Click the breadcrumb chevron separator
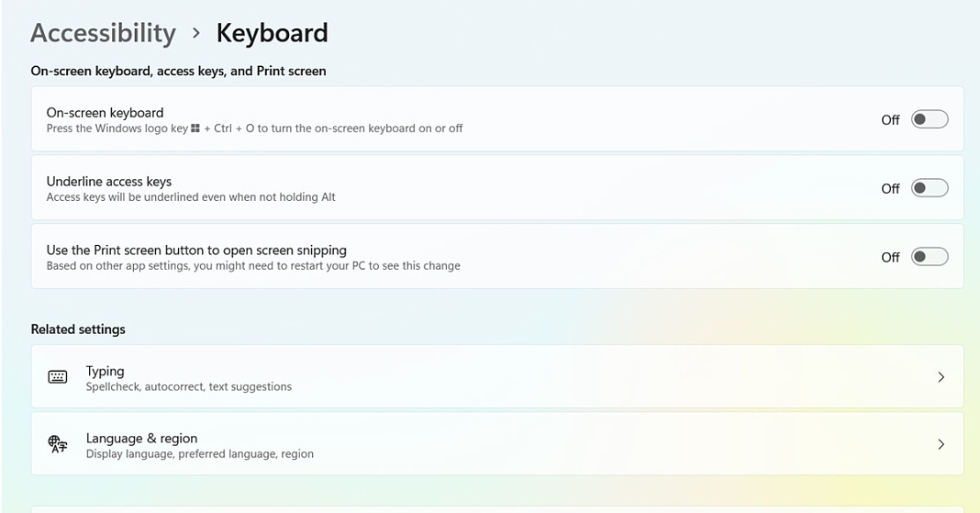Image resolution: width=980 pixels, height=513 pixels. (x=196, y=33)
